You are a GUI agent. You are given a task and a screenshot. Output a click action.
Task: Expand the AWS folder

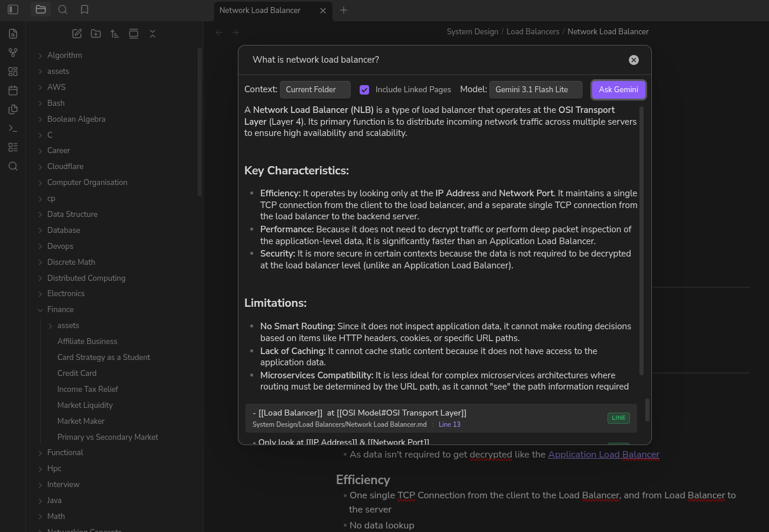pyautogui.click(x=56, y=87)
